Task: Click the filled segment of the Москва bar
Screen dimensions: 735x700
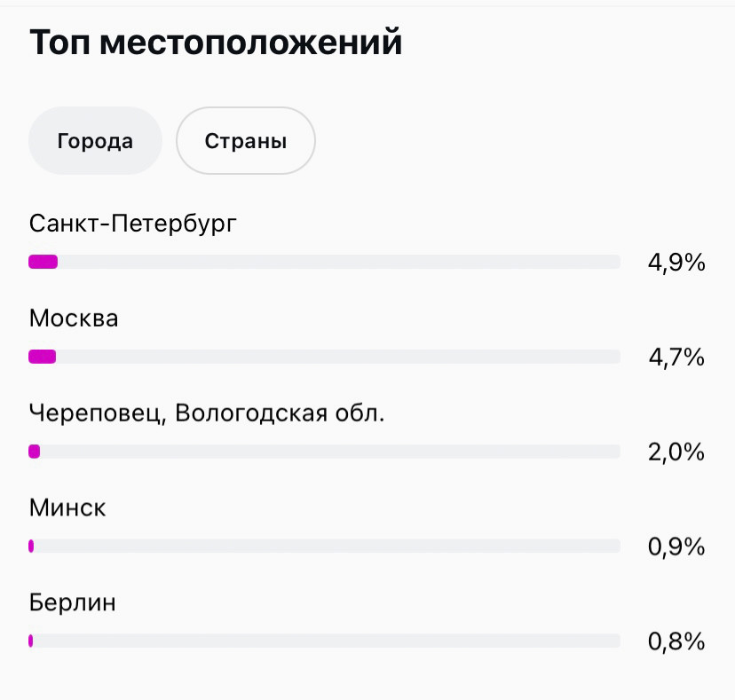Action: pyautogui.click(x=41, y=357)
